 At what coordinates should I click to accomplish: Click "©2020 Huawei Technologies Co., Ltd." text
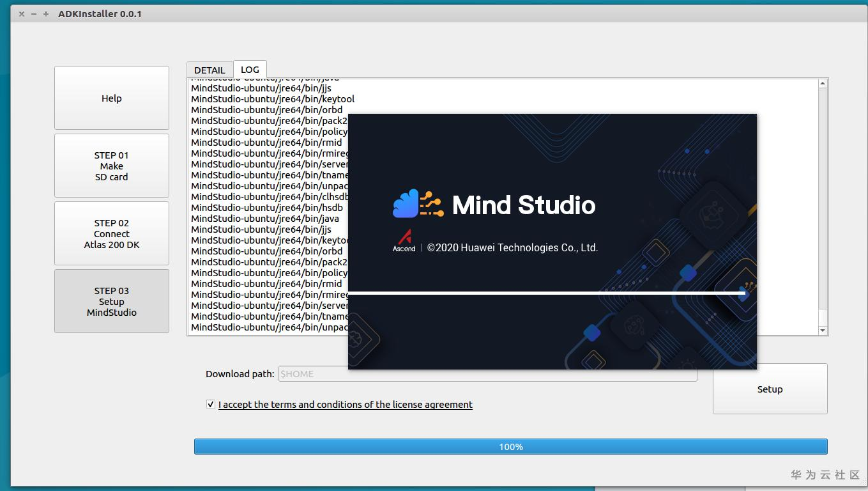(x=512, y=247)
